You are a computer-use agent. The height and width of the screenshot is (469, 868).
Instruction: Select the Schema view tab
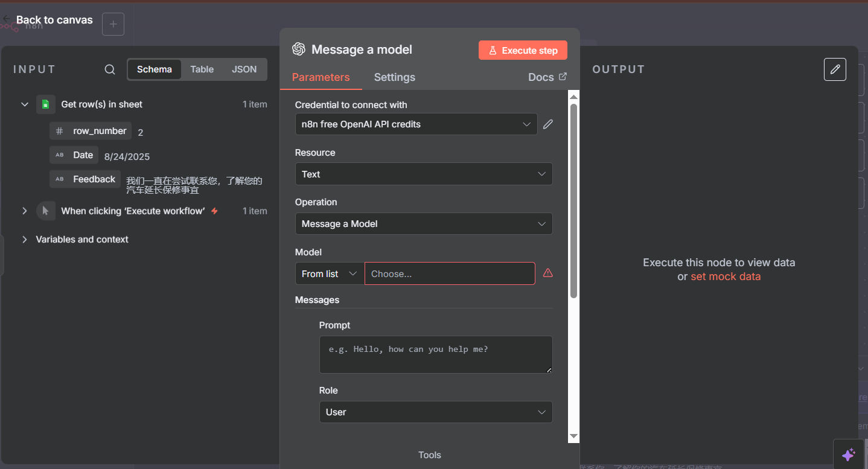[x=155, y=69]
